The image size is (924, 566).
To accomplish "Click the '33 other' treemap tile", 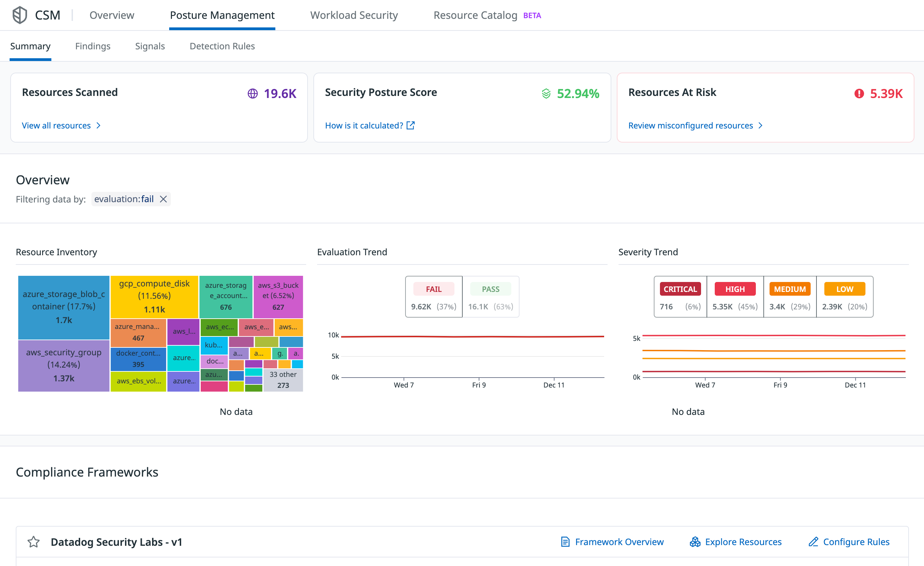I will click(x=283, y=379).
